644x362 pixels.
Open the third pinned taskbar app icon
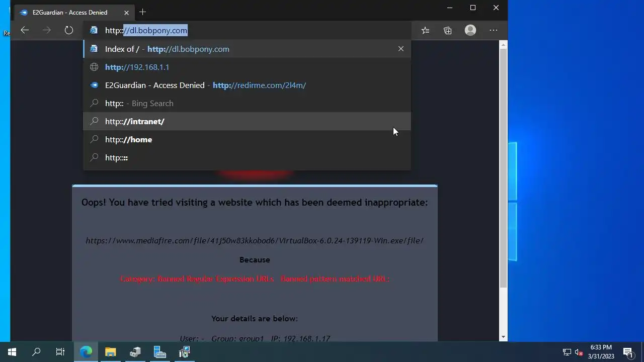[135, 352]
